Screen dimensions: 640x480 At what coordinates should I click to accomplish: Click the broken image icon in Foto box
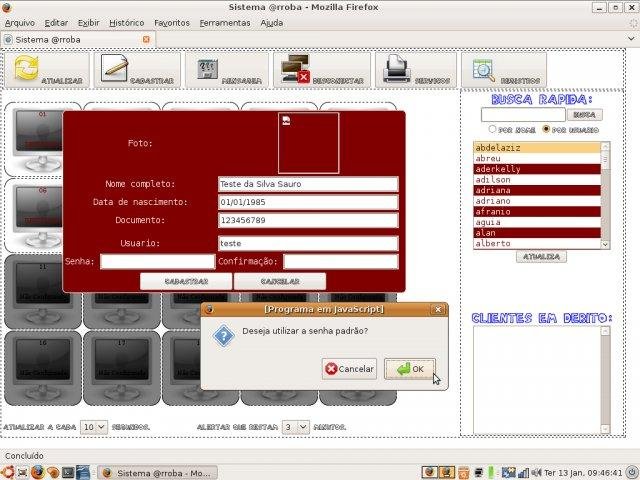[x=287, y=120]
